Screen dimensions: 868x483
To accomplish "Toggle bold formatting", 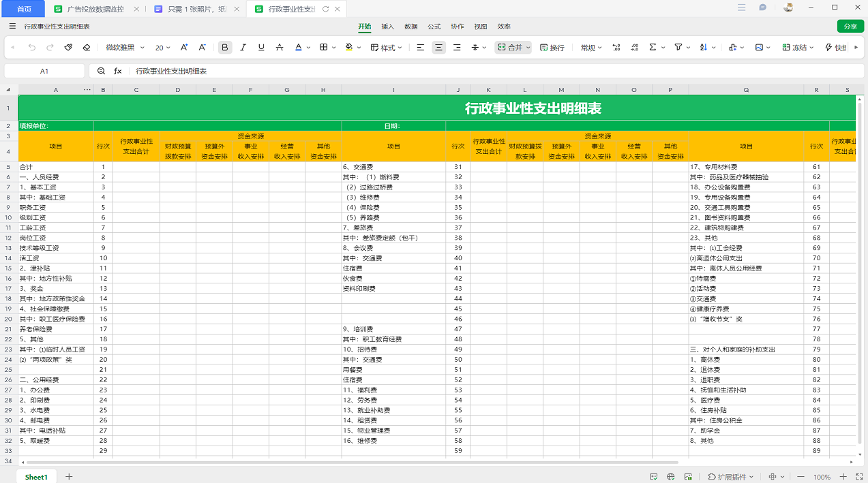I will 225,48.
